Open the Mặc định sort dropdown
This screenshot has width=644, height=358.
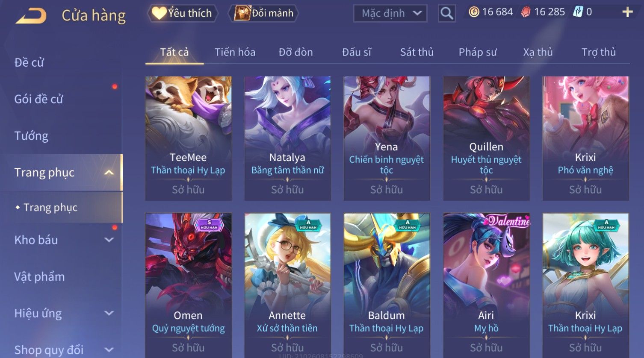[390, 14]
